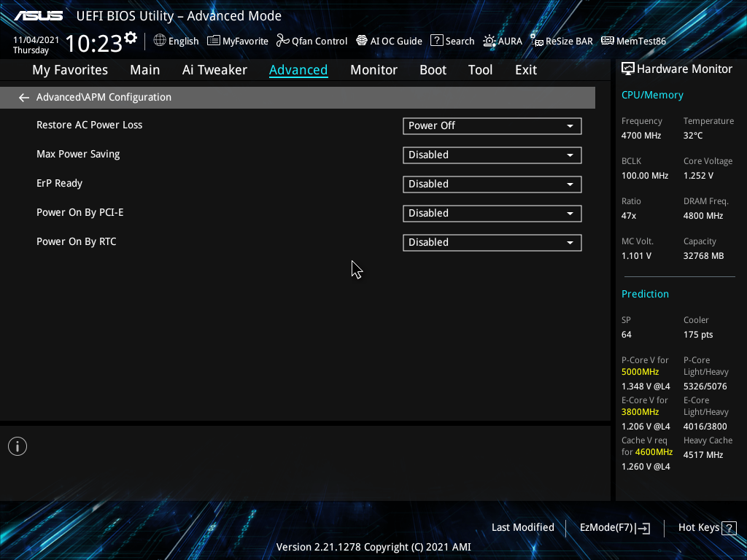Image resolution: width=747 pixels, height=560 pixels.
Task: Show Hot Keys label
Action: [x=698, y=528]
